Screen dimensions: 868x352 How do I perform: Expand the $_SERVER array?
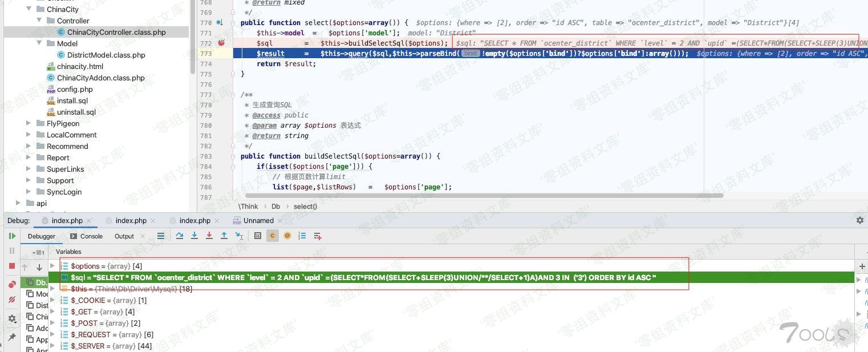pos(52,346)
